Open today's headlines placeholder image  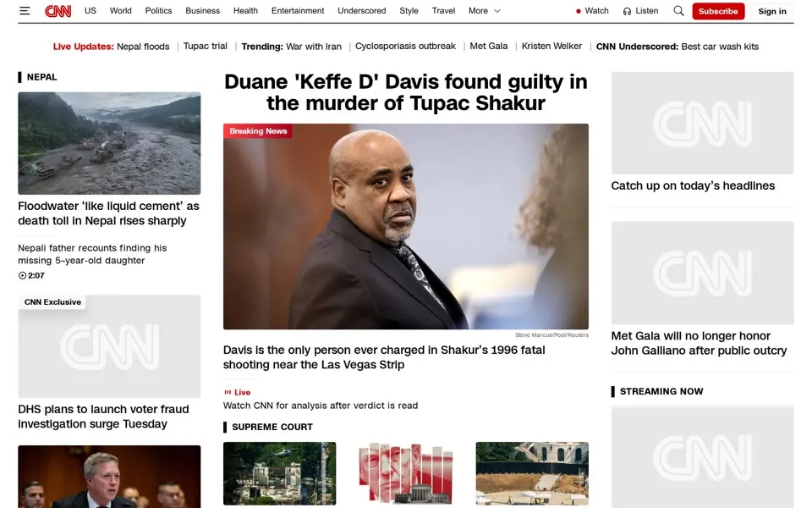[703, 124]
